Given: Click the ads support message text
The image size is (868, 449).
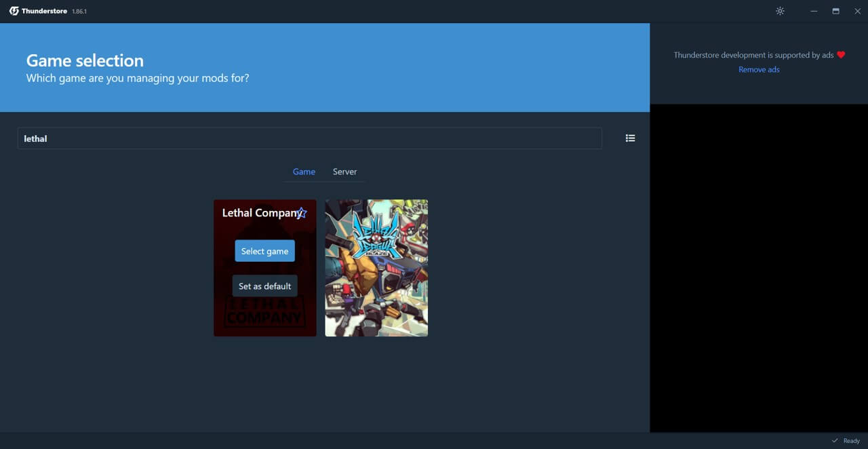Looking at the screenshot, I should coord(753,55).
